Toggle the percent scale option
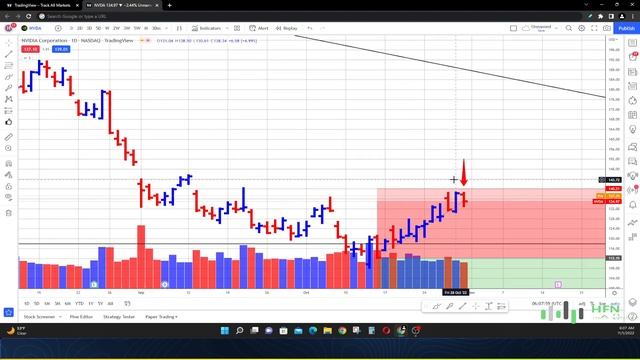Screen dimensions: 640x360 [592, 304]
